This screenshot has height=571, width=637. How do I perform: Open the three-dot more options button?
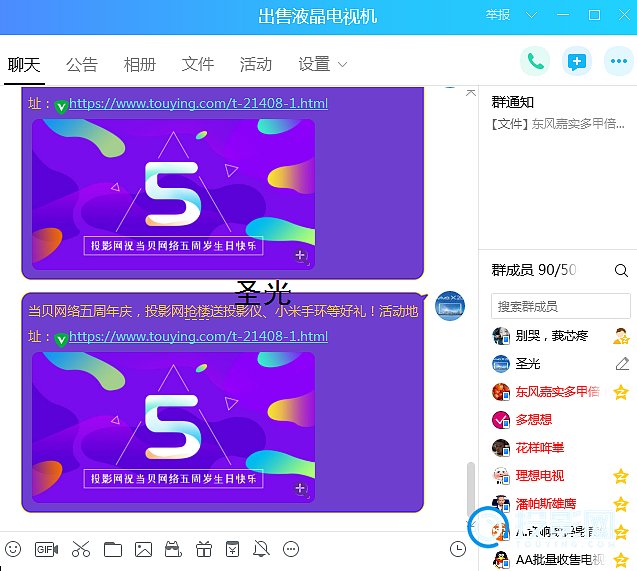click(x=619, y=61)
